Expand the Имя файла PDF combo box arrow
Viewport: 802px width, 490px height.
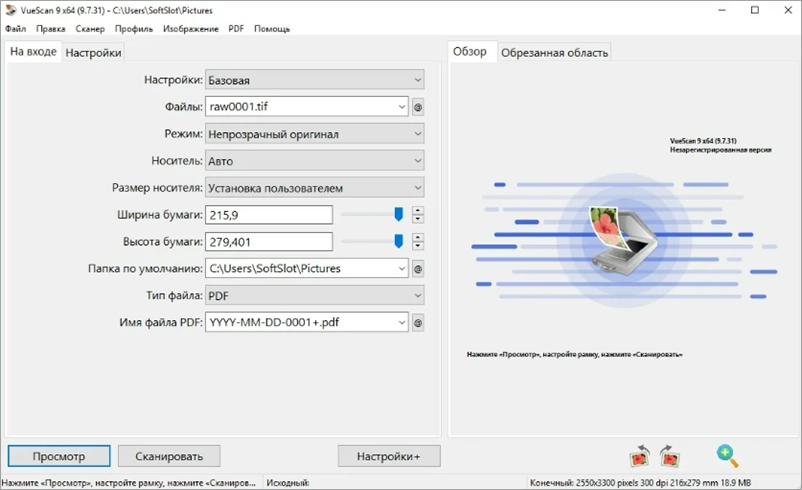[402, 323]
